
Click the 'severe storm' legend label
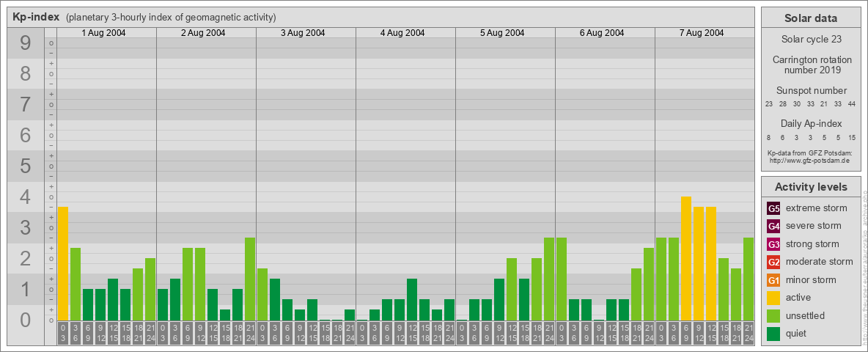[x=813, y=226]
